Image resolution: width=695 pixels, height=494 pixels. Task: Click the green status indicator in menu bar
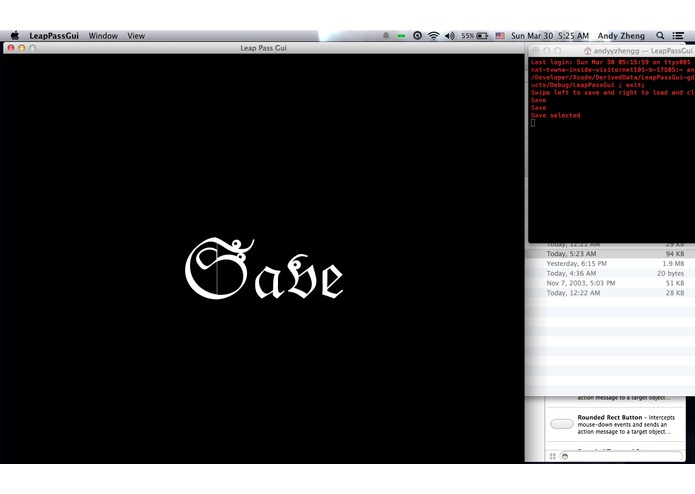[x=401, y=36]
